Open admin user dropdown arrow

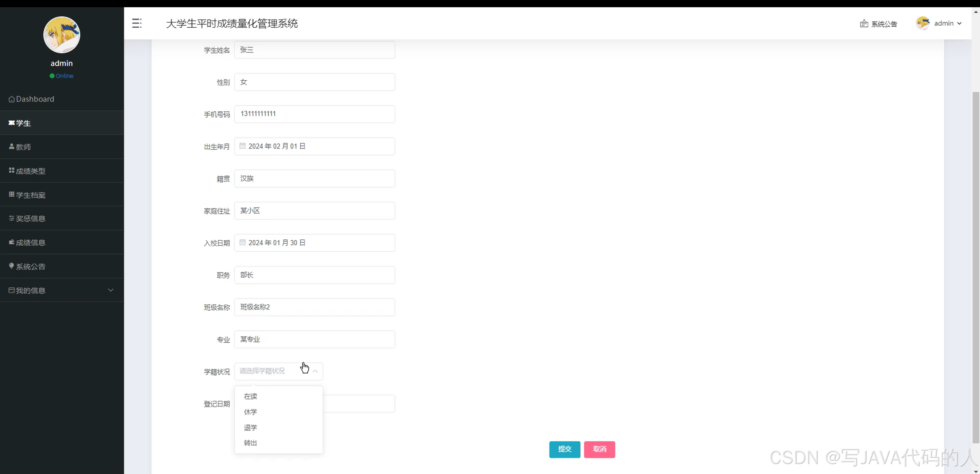pos(959,24)
